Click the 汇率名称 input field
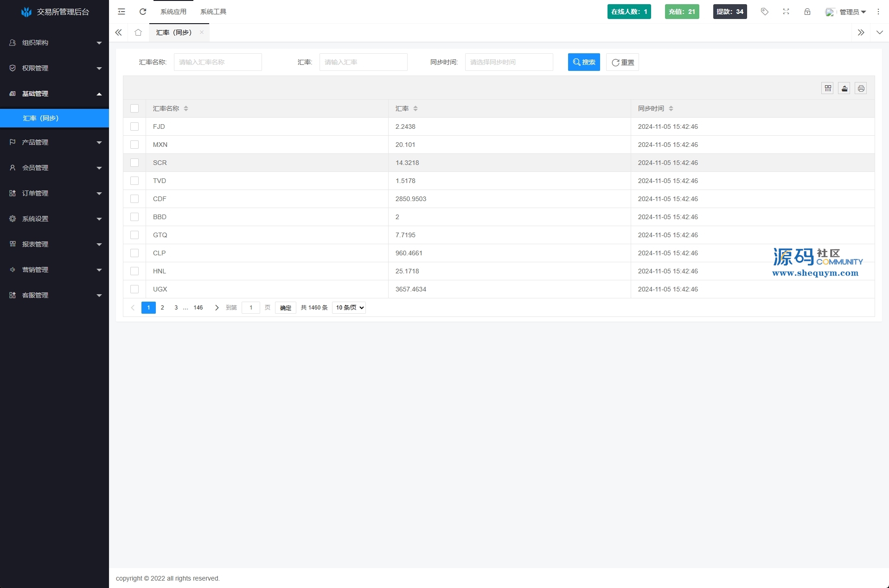 click(217, 62)
